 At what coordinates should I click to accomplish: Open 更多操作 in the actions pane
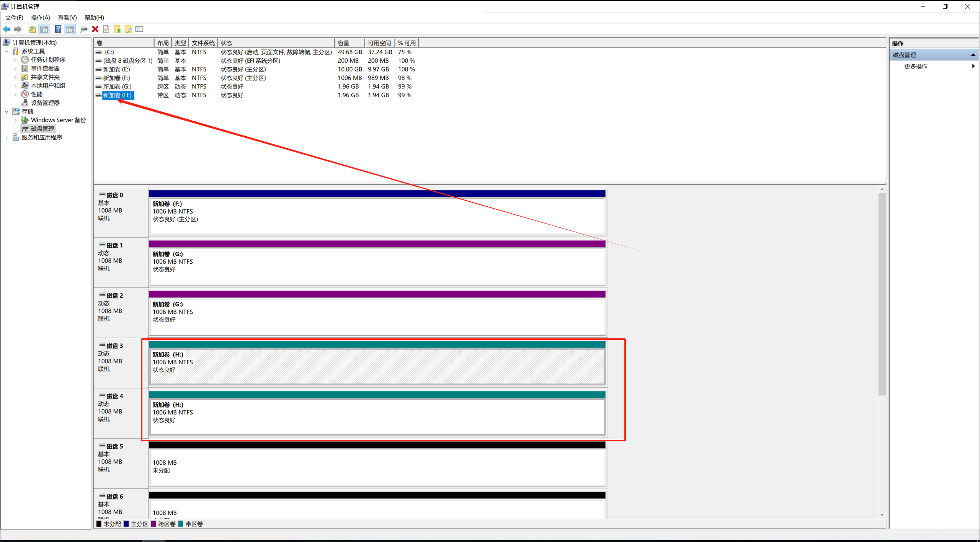[x=916, y=67]
